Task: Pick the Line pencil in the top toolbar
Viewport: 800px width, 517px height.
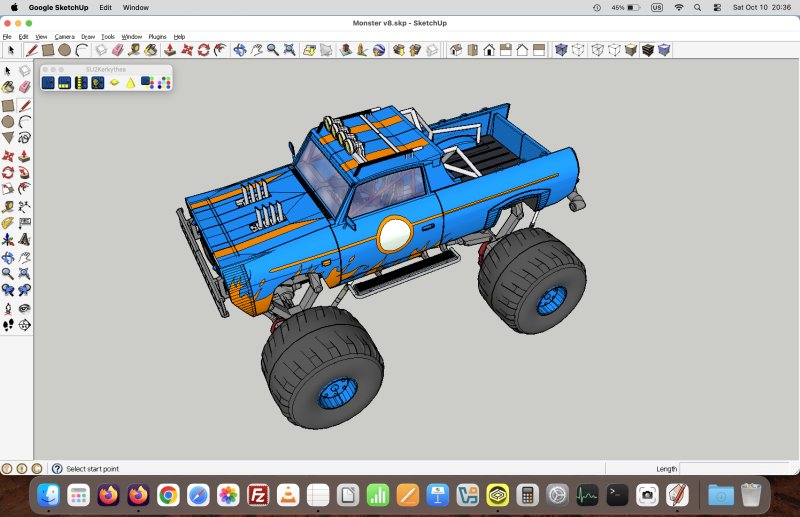Action: [x=32, y=50]
